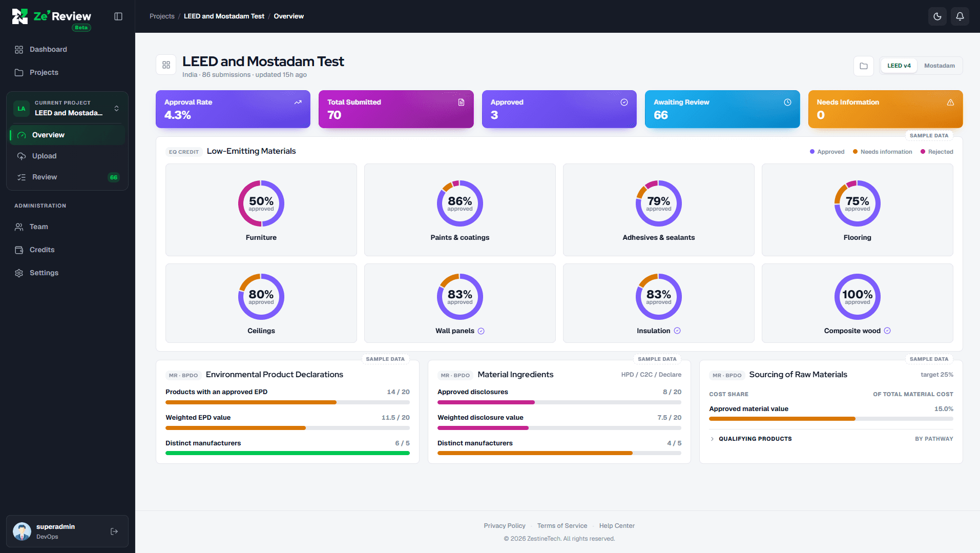
Task: Click the check badge beside Wall panels
Action: (481, 331)
